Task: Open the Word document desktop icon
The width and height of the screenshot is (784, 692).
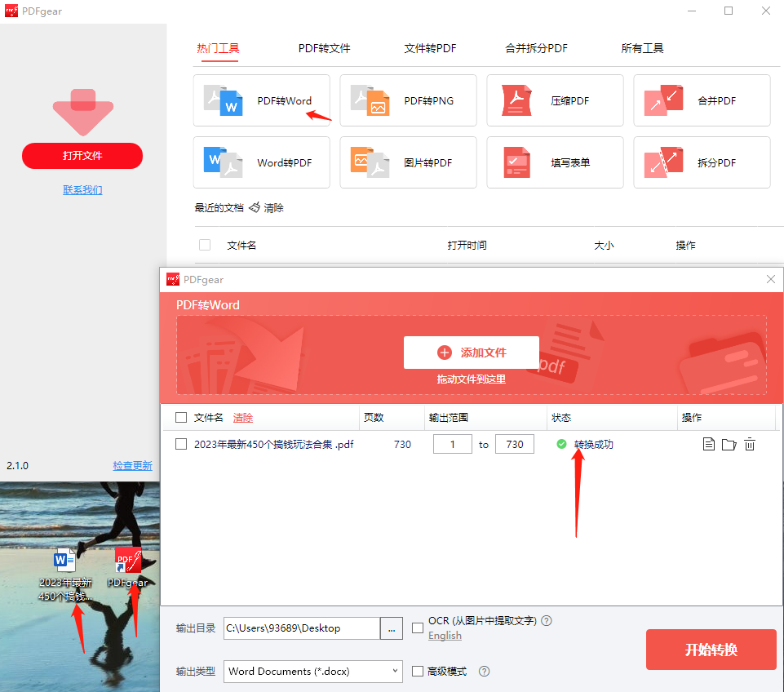Action: 65,560
